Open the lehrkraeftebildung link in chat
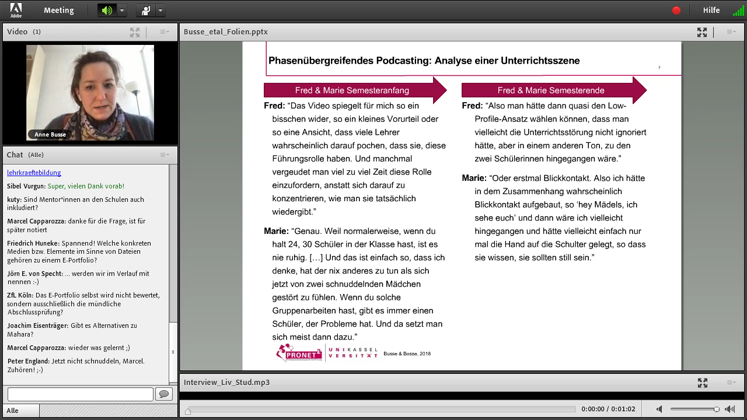 (34, 173)
